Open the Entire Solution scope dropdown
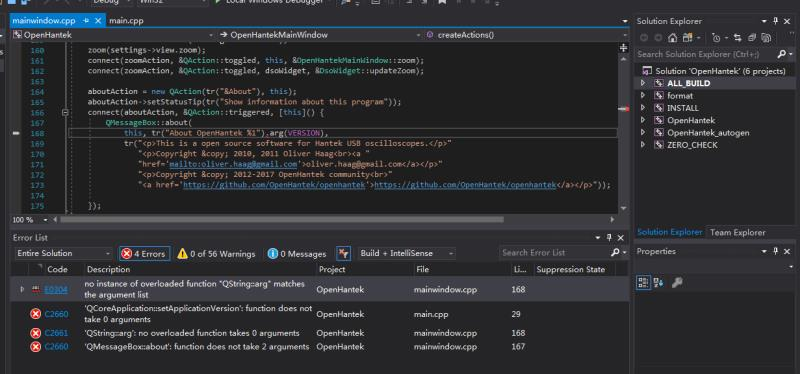Image resolution: width=800 pixels, height=374 pixels. 63,253
